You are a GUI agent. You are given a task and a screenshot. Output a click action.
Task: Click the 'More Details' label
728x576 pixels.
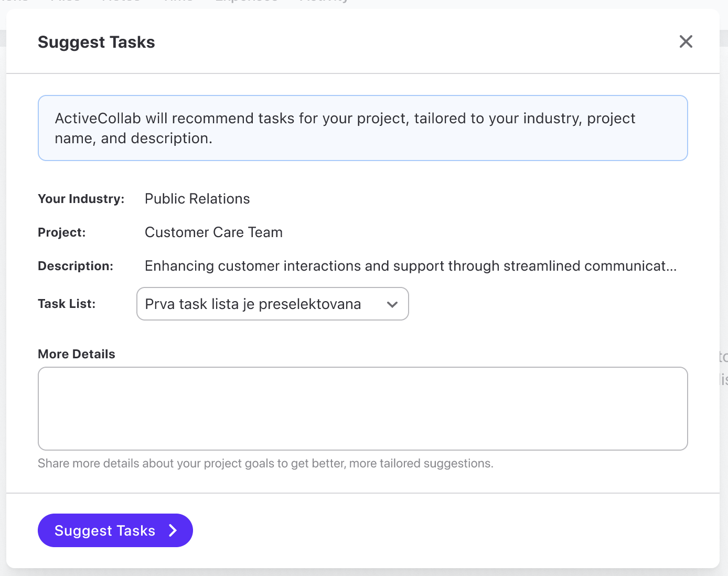coord(77,354)
